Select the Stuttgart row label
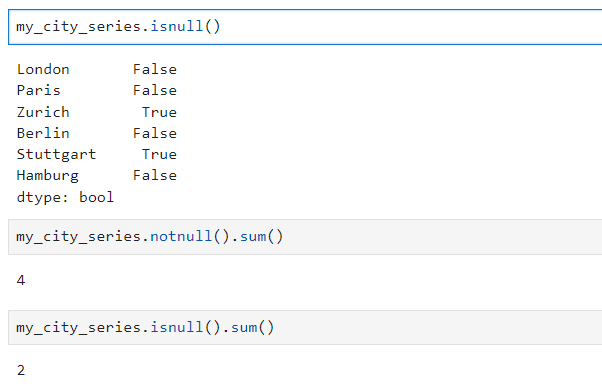Viewport: 602px width, 389px height. (x=56, y=154)
